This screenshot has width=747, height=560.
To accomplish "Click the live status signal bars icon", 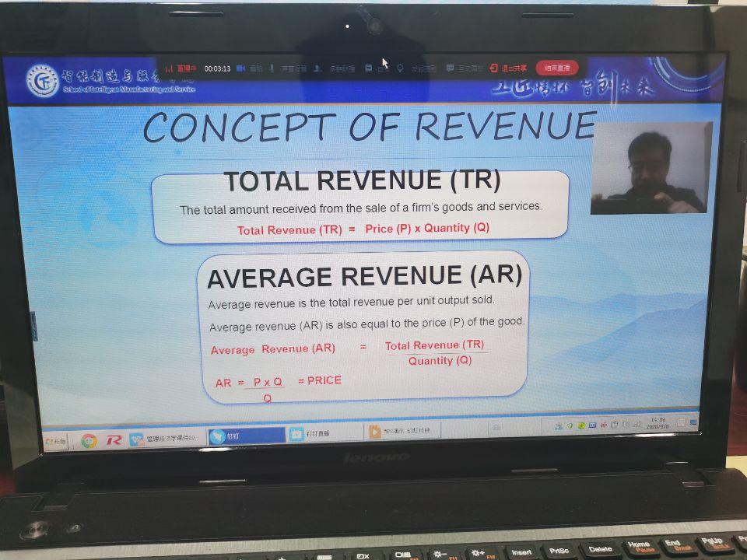I will (169, 68).
